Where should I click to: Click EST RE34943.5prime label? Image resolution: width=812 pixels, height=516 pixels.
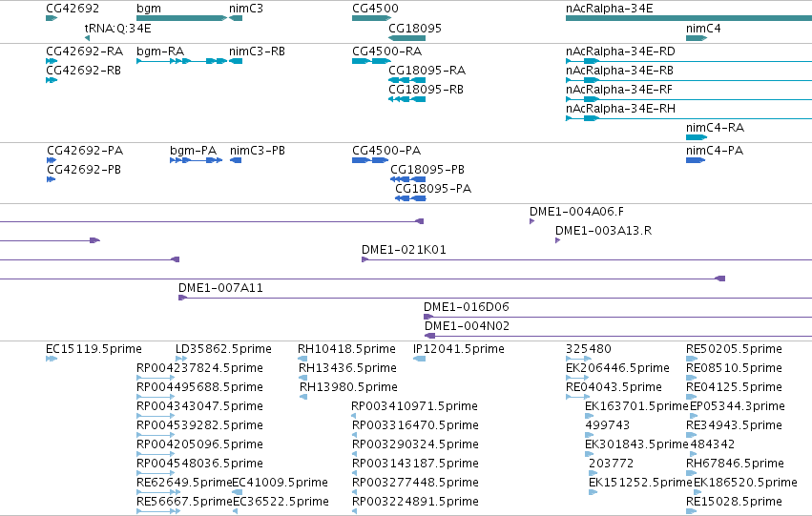pos(734,426)
